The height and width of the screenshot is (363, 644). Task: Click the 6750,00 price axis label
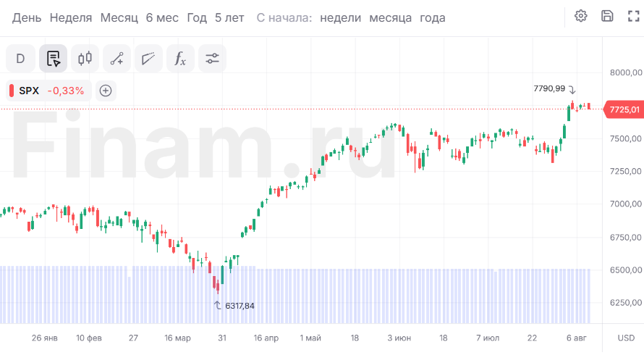(626, 237)
